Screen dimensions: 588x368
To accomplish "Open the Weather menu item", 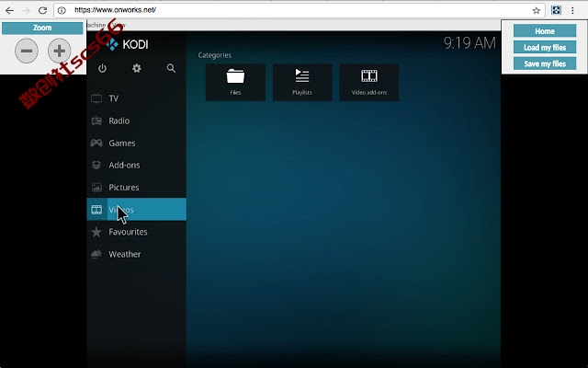I will coord(137,254).
